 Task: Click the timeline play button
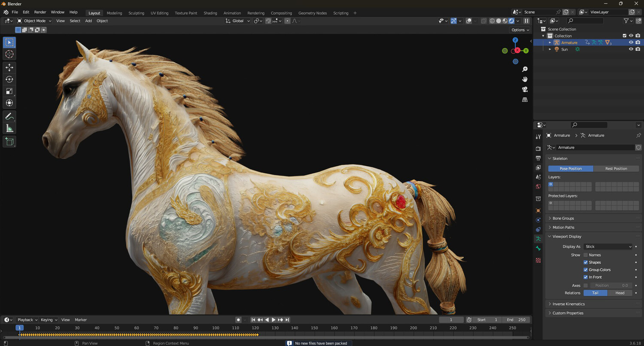tap(273, 320)
